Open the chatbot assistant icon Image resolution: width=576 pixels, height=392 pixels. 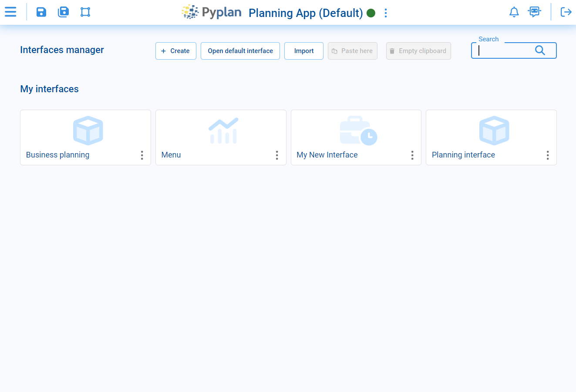coord(534,12)
